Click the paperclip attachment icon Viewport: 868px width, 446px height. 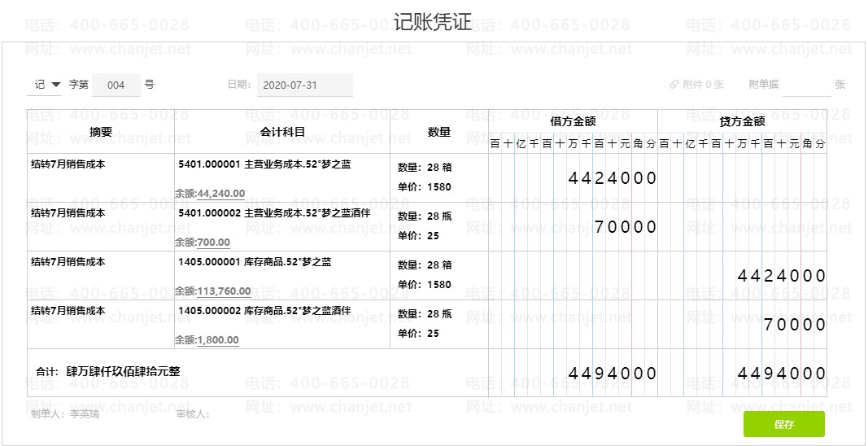coord(674,85)
